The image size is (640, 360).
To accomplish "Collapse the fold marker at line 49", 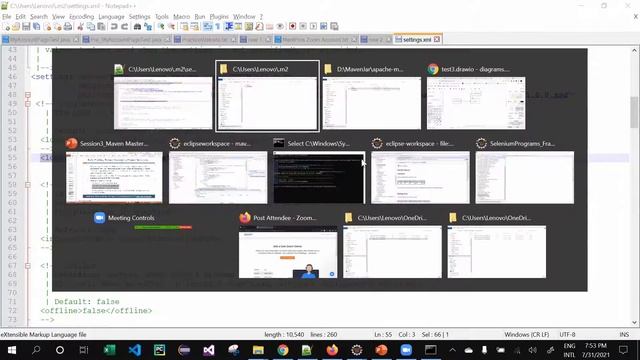I will [28, 104].
